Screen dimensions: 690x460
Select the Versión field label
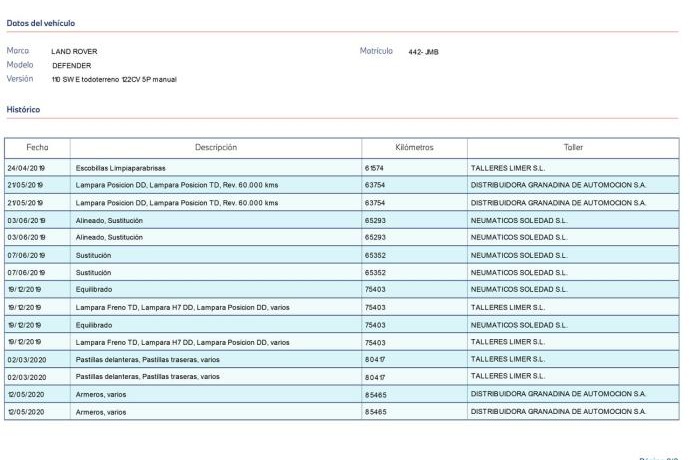[x=20, y=78]
